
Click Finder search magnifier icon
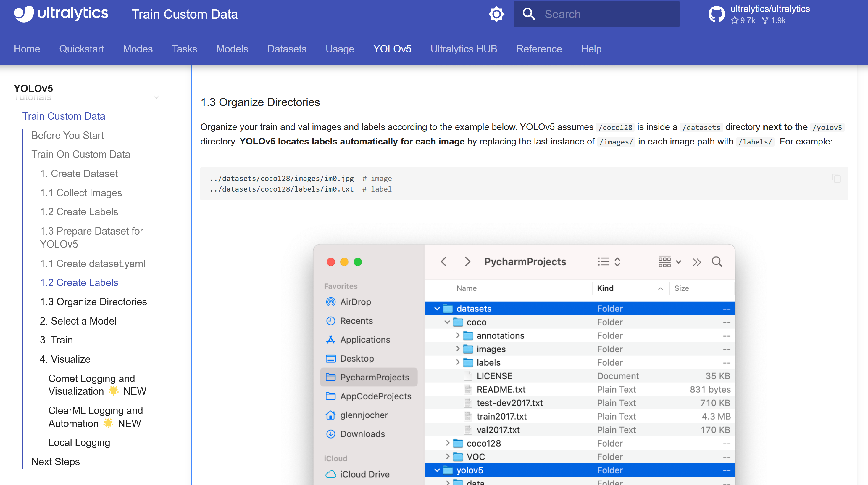[717, 262]
